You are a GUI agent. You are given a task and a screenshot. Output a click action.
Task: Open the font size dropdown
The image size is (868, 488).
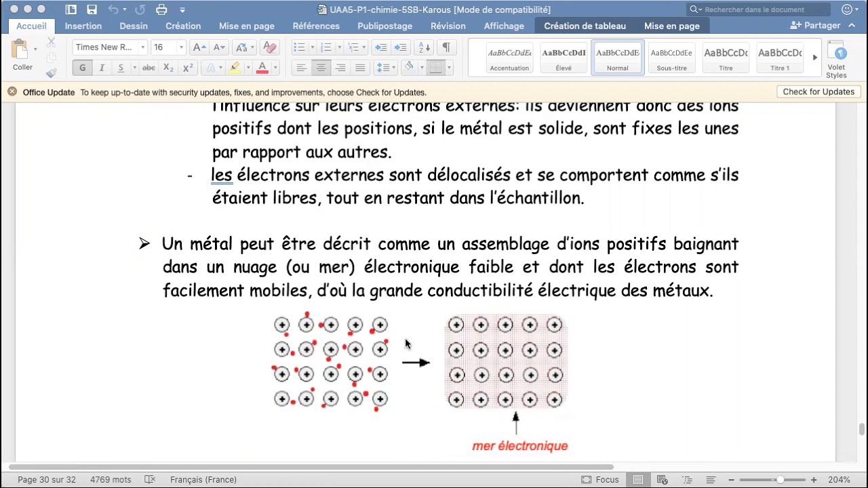(x=181, y=47)
